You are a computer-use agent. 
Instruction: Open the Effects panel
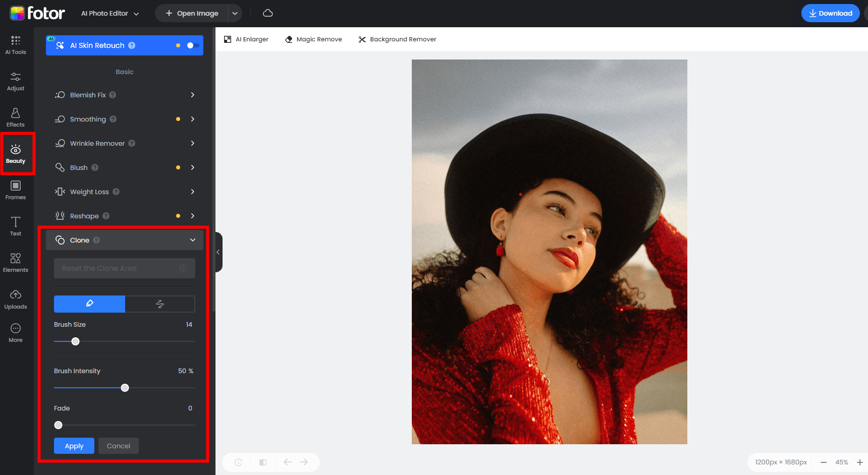(x=16, y=117)
